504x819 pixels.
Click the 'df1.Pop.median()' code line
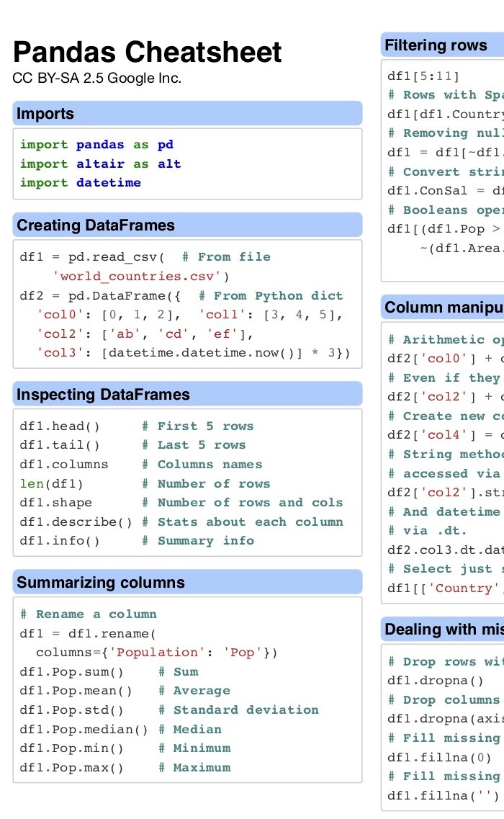click(x=84, y=729)
